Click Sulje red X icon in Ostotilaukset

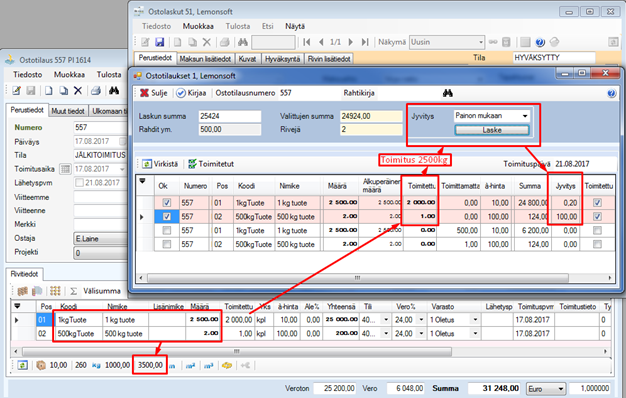coord(144,93)
